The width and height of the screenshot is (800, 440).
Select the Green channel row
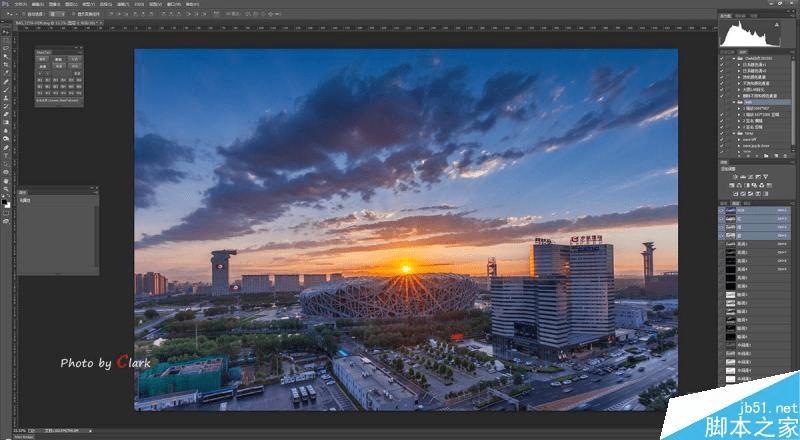[755, 227]
